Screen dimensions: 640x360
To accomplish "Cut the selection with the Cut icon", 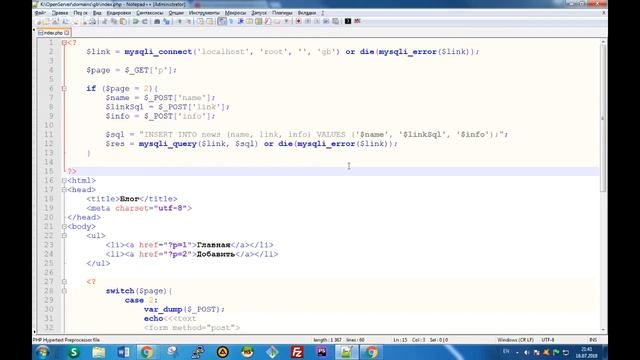I will tap(104, 21).
